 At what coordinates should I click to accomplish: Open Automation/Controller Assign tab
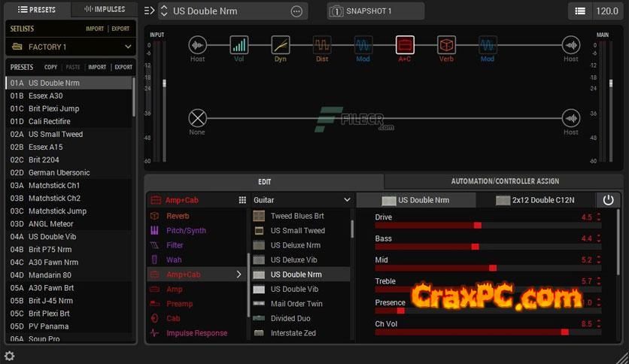tap(505, 181)
